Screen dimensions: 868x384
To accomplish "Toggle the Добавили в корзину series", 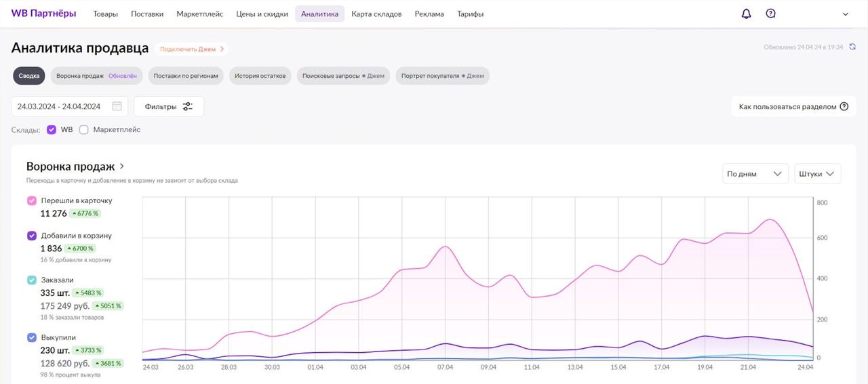I will tap(32, 236).
